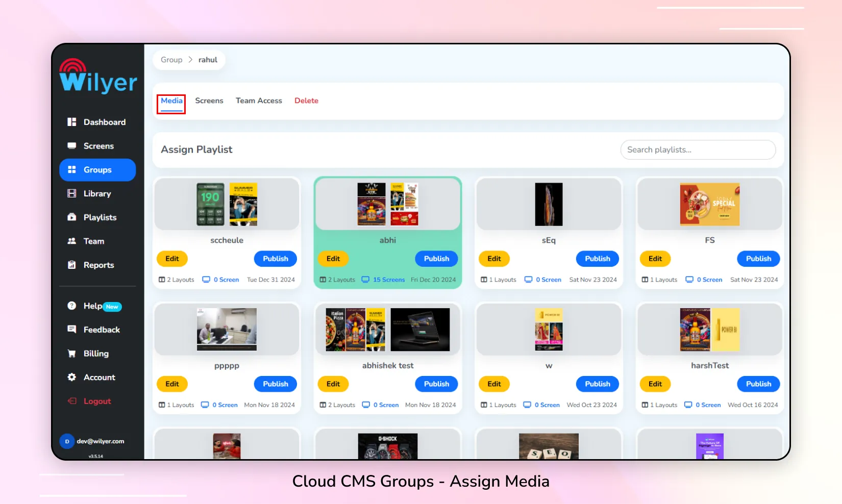Open the G-SHOCK watch thumbnail

click(388, 446)
